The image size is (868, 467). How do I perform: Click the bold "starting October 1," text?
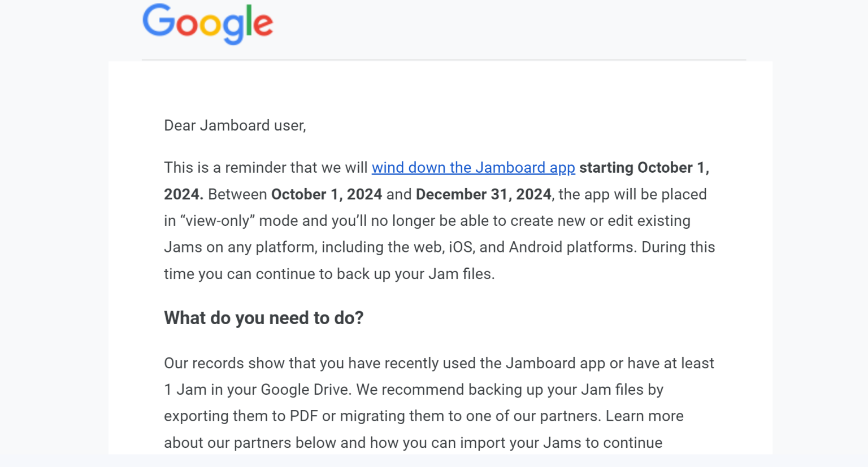pyautogui.click(x=644, y=168)
